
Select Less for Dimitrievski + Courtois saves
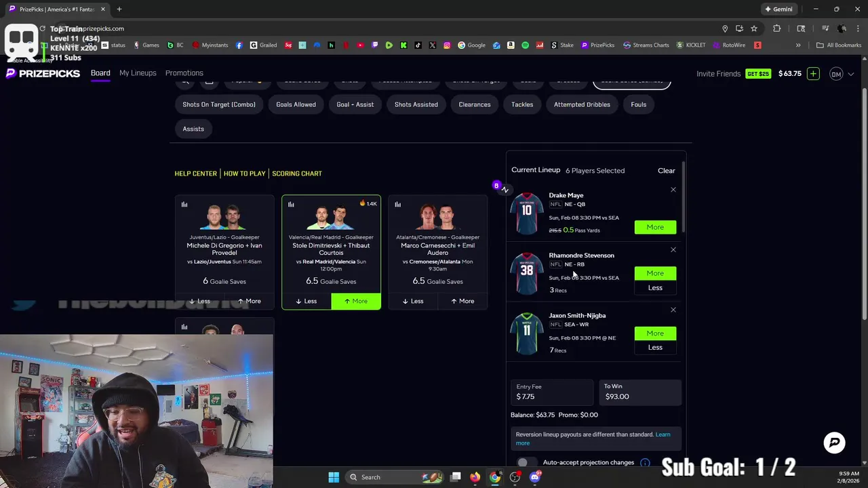(x=307, y=301)
